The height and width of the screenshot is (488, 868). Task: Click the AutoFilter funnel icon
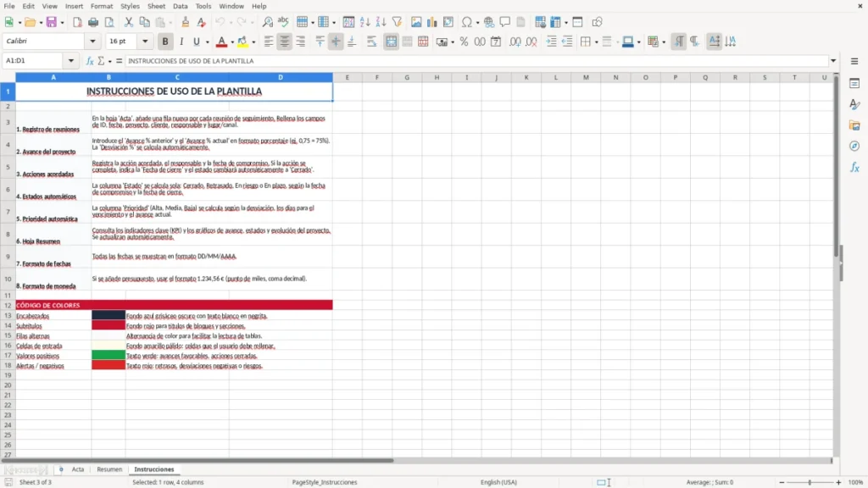click(397, 22)
